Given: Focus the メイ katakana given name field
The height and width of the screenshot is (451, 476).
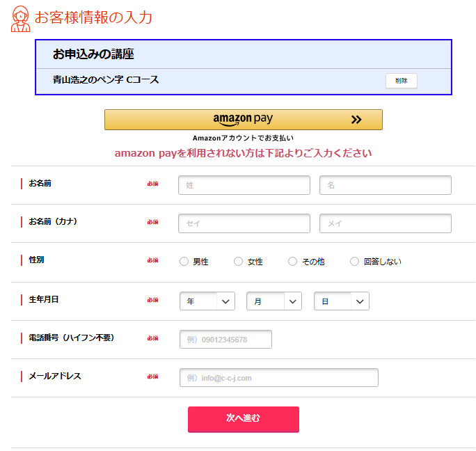Looking at the screenshot, I should [x=385, y=223].
